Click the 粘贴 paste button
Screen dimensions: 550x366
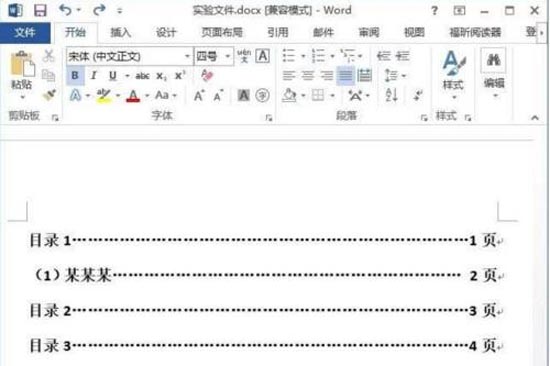pyautogui.click(x=22, y=75)
